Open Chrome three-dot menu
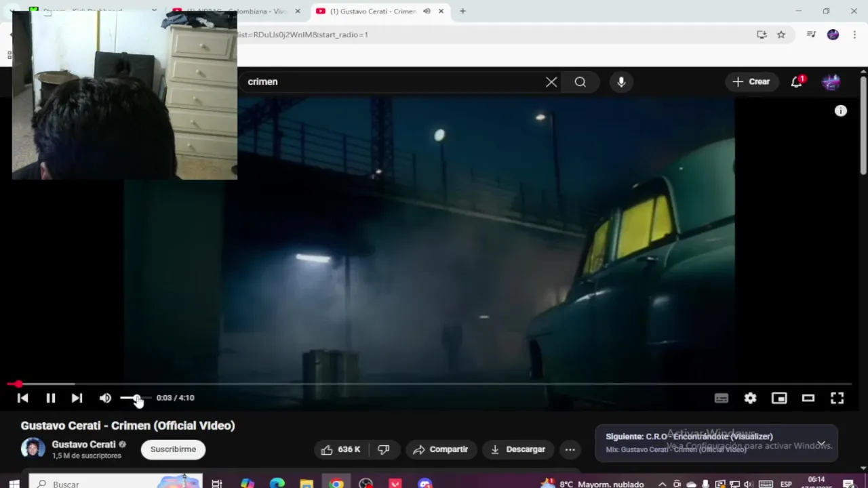Viewport: 868px width, 488px height. coord(854,35)
